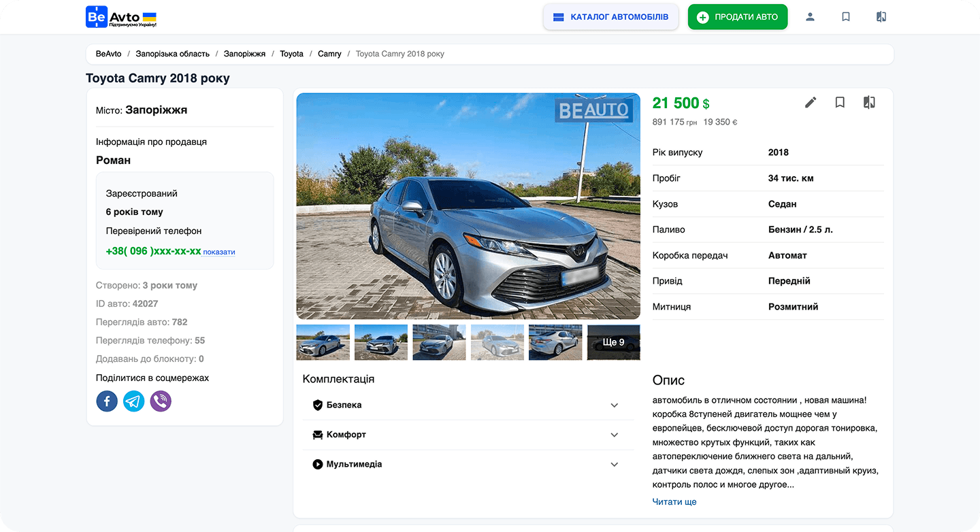980x532 pixels.
Task: Open the user account profile icon
Action: coord(810,17)
